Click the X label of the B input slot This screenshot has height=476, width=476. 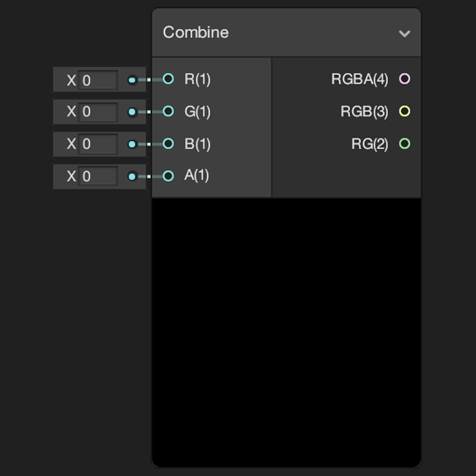[x=71, y=144]
